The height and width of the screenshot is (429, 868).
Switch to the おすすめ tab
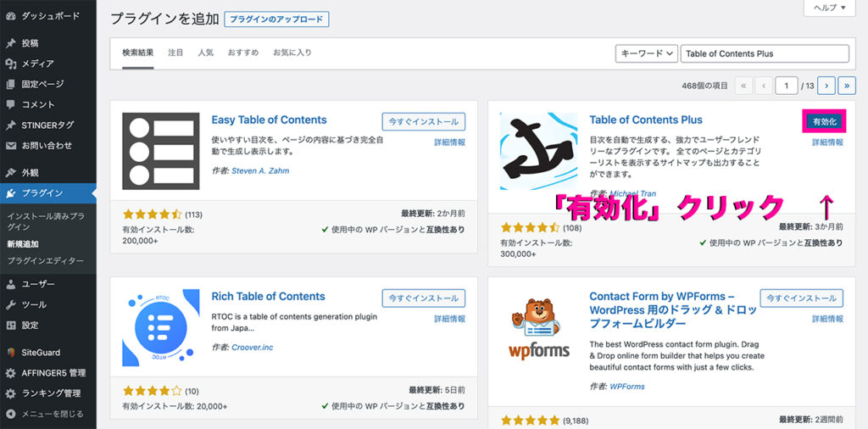243,53
